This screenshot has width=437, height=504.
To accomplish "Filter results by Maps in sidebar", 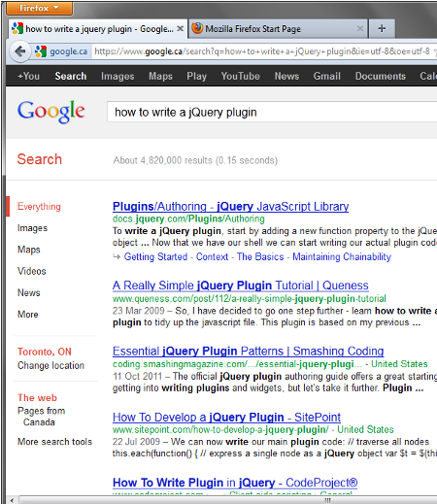I will tap(29, 250).
